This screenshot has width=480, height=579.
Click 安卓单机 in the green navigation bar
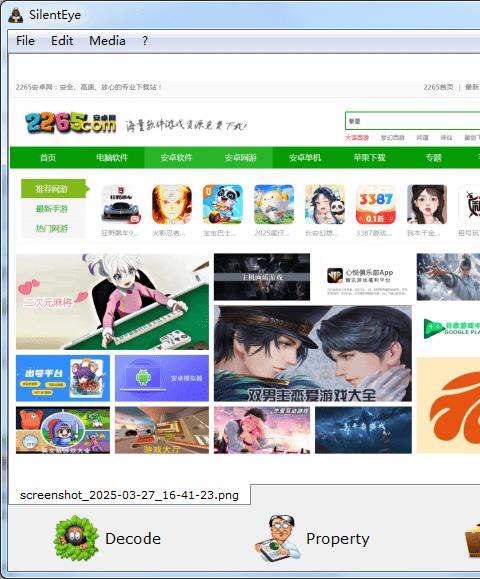[305, 158]
